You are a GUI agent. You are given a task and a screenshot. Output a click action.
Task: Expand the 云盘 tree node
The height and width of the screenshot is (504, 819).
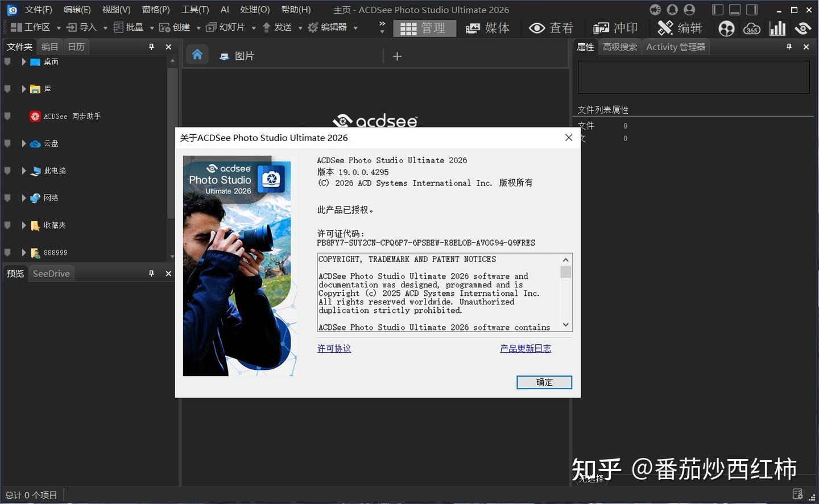click(x=23, y=143)
